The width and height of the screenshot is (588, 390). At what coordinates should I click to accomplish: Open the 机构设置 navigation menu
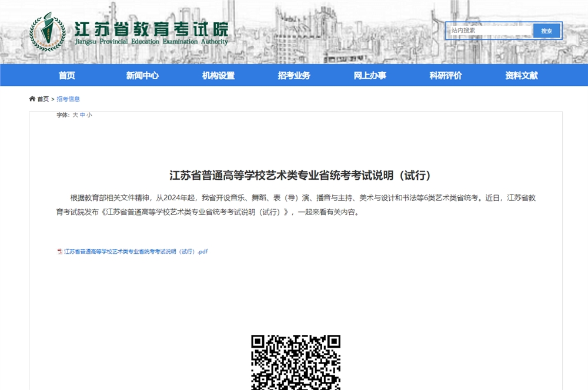[x=218, y=75]
